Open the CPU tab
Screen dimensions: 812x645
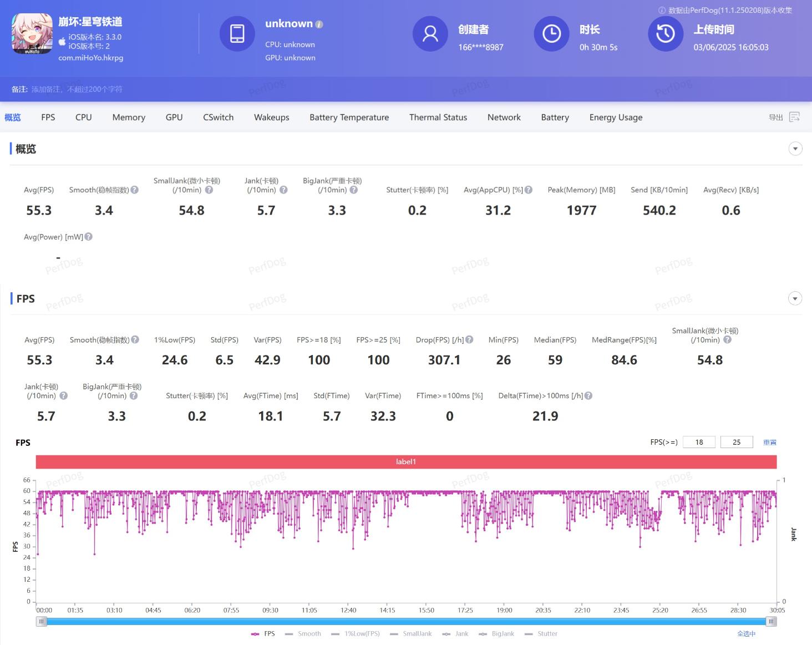coord(84,117)
